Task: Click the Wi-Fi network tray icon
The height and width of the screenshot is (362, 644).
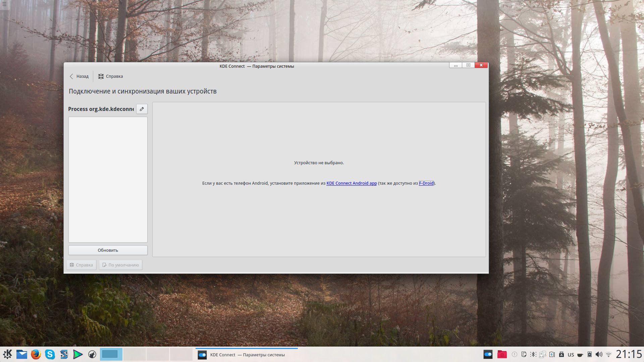Action: tap(608, 354)
